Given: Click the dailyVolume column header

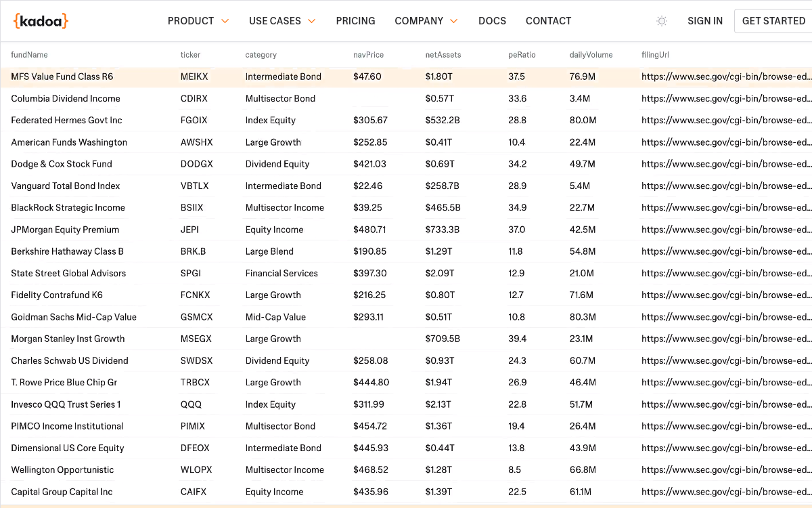Looking at the screenshot, I should pos(591,55).
